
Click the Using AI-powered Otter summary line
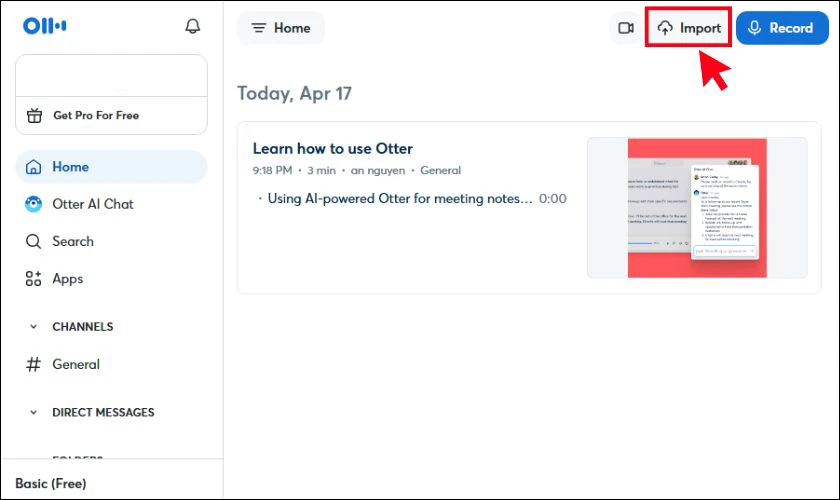400,199
